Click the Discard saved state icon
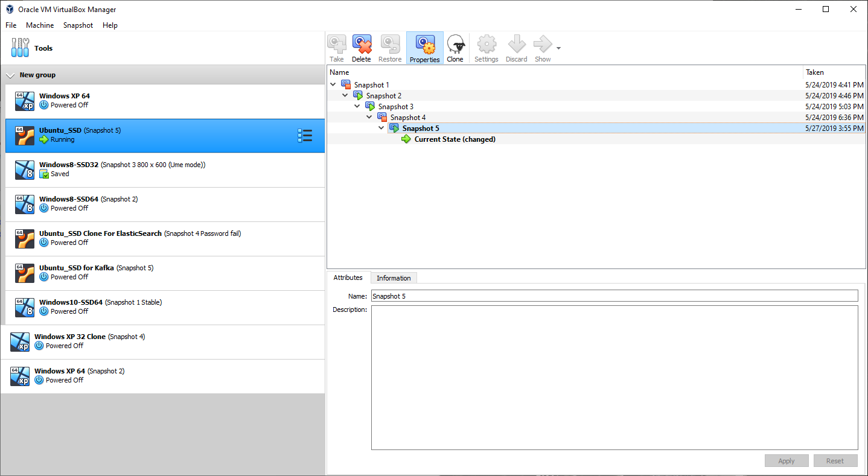Image resolution: width=868 pixels, height=476 pixels. [x=517, y=45]
